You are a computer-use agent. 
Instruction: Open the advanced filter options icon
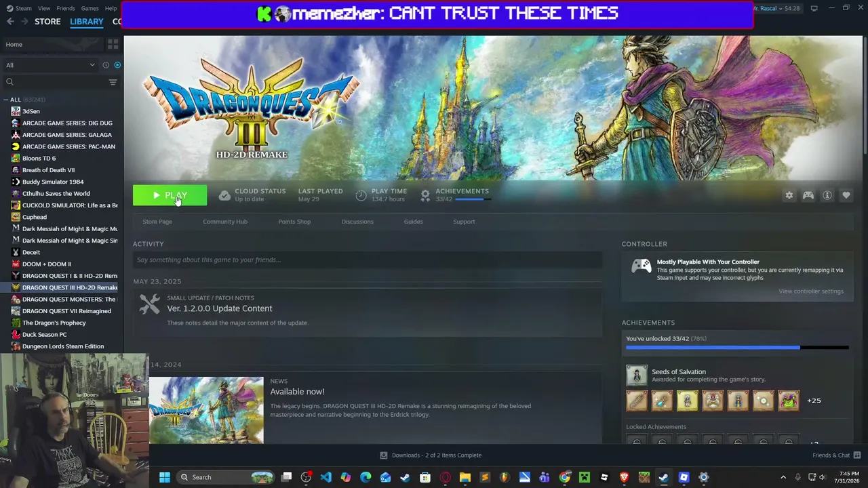tap(113, 82)
